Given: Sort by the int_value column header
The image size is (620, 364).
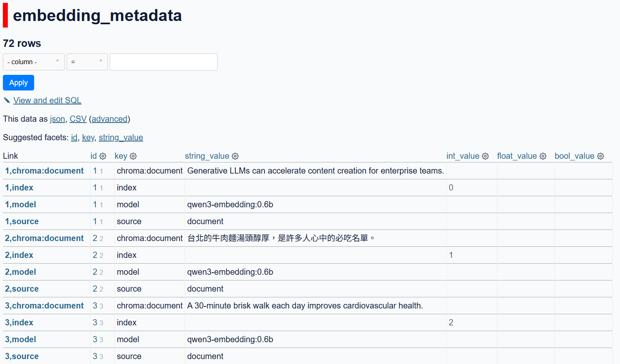Looking at the screenshot, I should click(463, 156).
